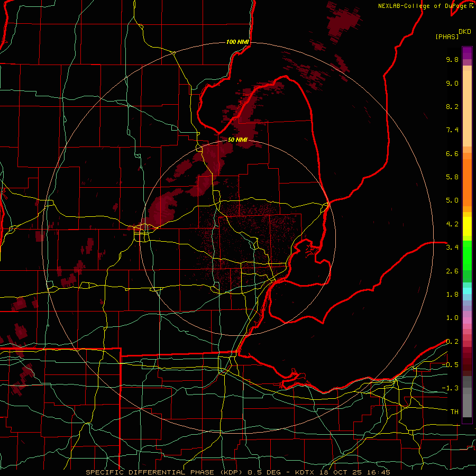
Task: Click the purple top segment of the color bar
Action: point(467,53)
